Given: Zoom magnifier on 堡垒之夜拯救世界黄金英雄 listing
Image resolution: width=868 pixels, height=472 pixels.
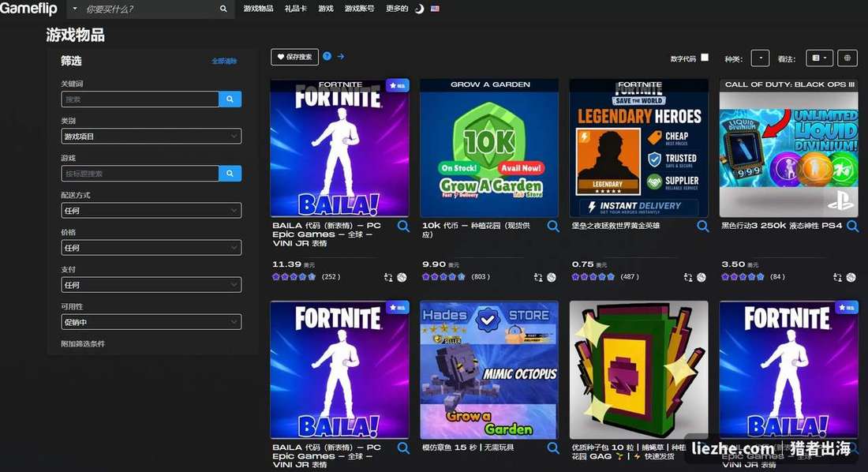Looking at the screenshot, I should click(x=703, y=226).
